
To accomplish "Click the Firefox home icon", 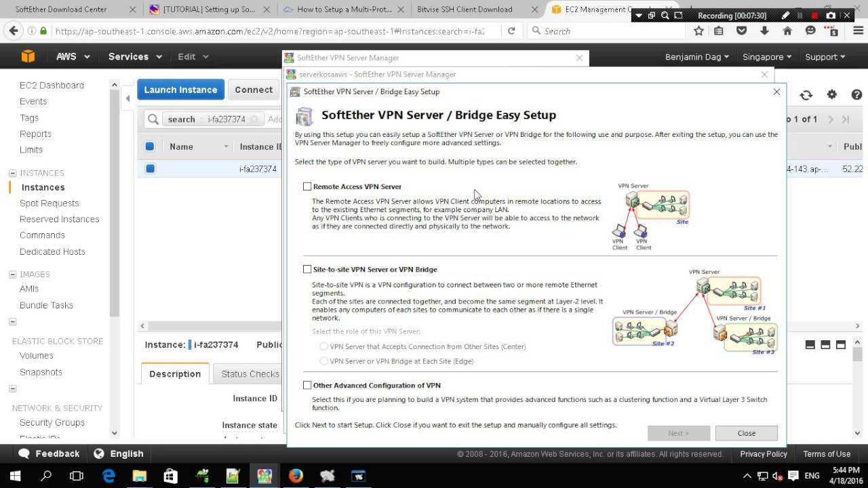I will [787, 30].
